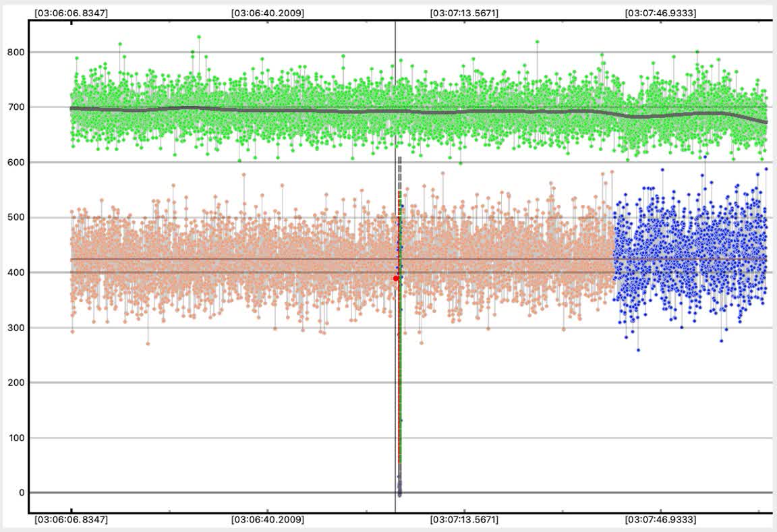The width and height of the screenshot is (777, 532).
Task: Click top timestamp label 03:06:06.8347
Action: (x=71, y=13)
